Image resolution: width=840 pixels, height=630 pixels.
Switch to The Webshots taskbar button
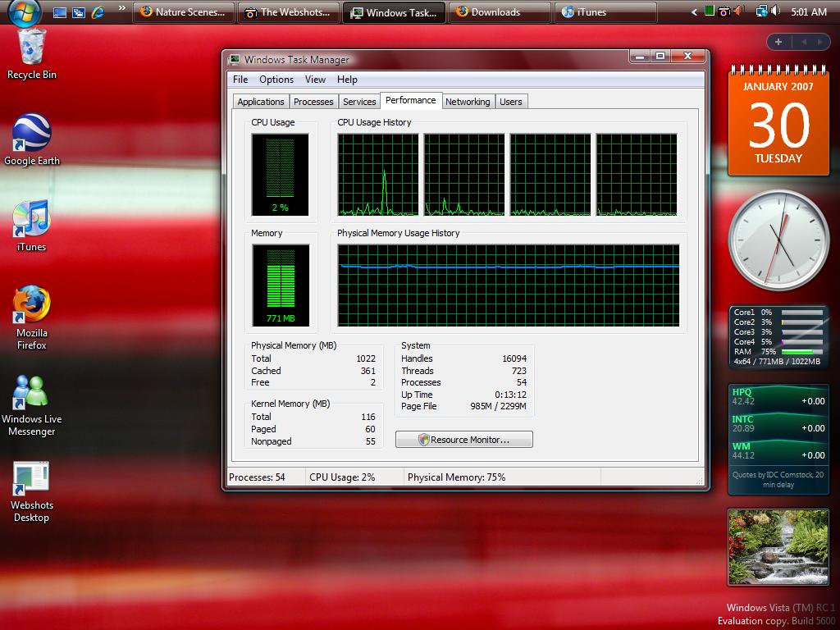289,12
